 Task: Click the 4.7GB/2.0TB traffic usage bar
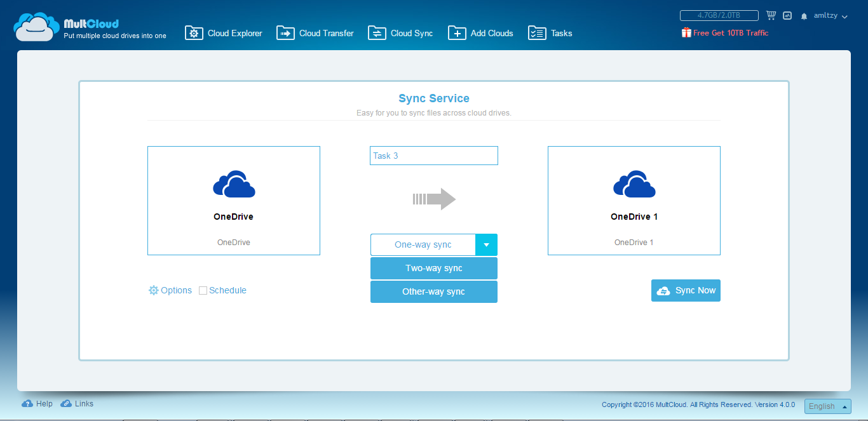pos(719,15)
